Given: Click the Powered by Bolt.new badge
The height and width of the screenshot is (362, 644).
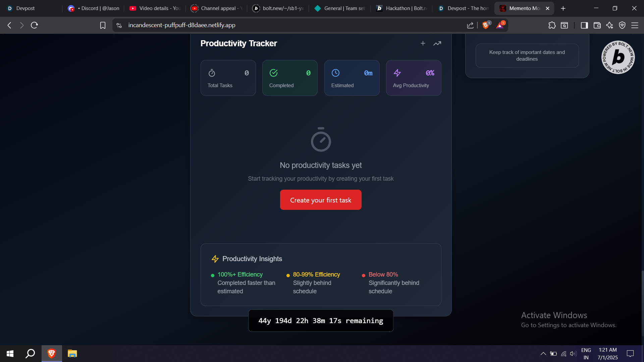Looking at the screenshot, I should coord(618,57).
